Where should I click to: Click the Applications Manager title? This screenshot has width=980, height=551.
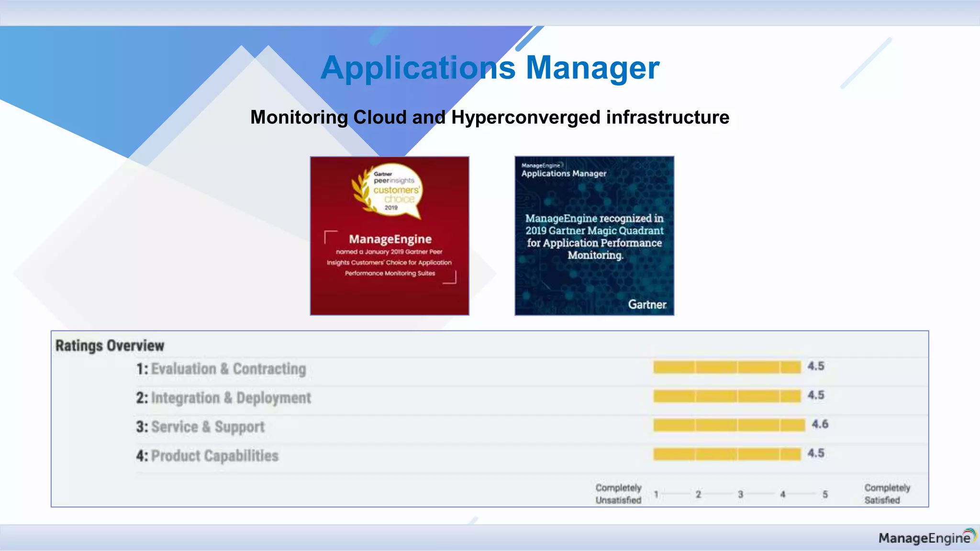click(x=490, y=67)
